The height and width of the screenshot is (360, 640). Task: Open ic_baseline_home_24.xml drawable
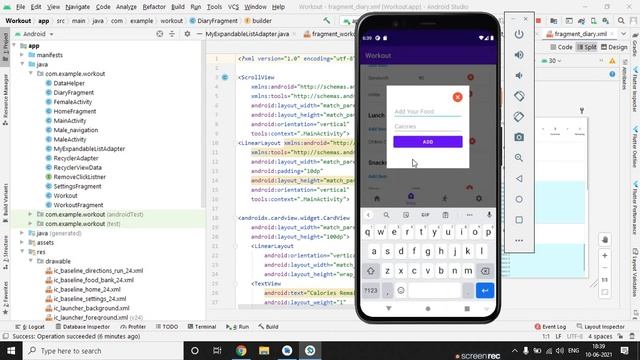(87, 289)
